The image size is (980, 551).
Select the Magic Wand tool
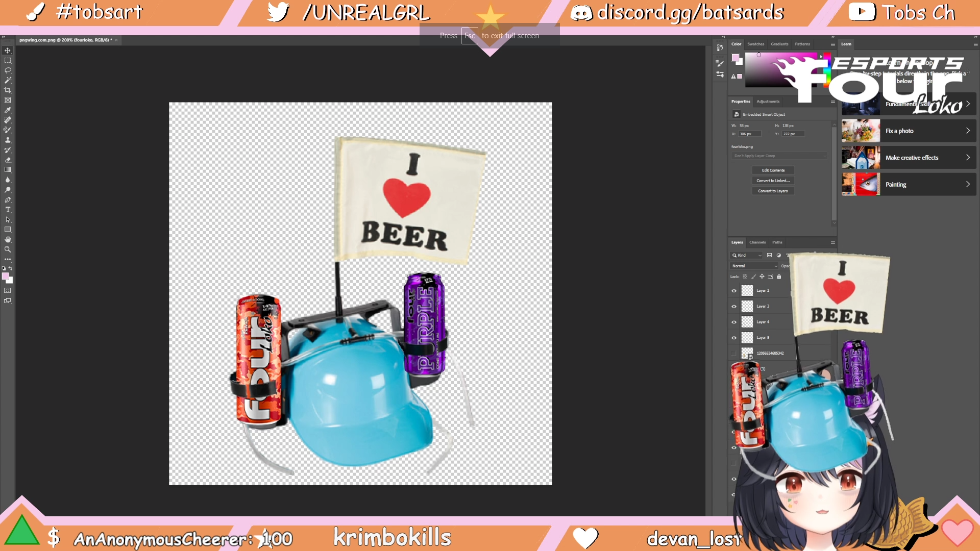(8, 80)
